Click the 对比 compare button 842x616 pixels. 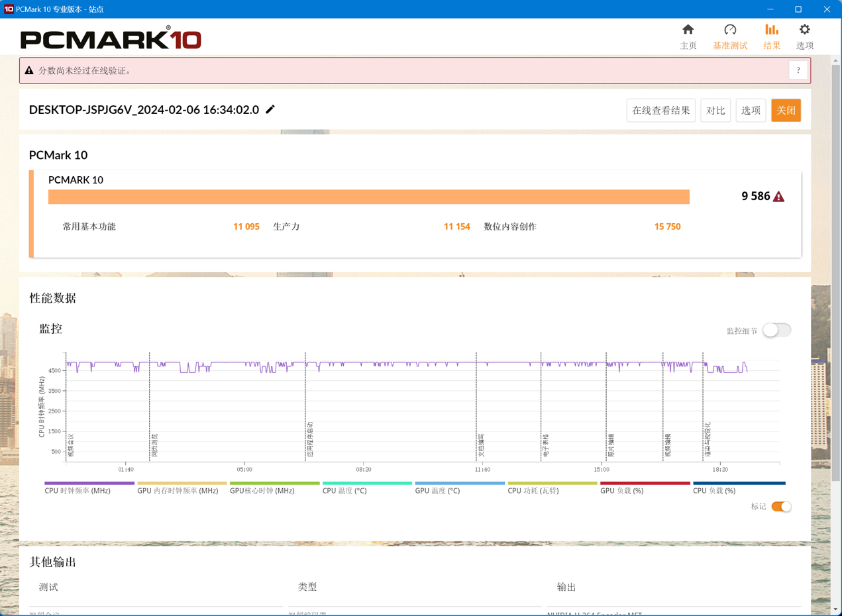(715, 111)
